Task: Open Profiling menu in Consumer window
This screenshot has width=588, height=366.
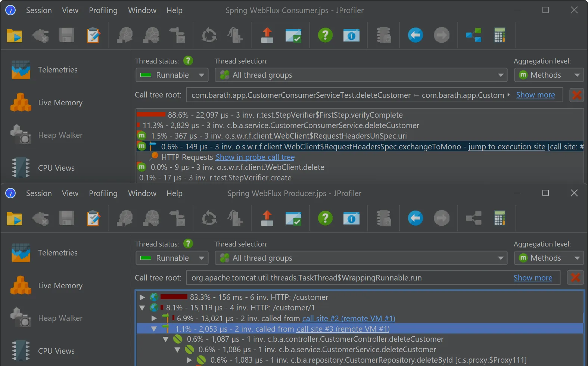Action: click(103, 10)
